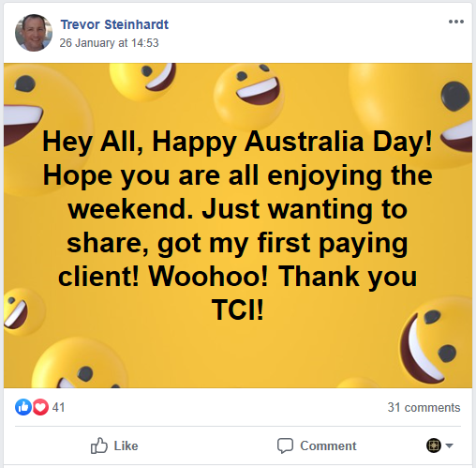This screenshot has height=468, width=476.
Task: Open the 26 January at 14:53 timestamp
Action: 109,43
